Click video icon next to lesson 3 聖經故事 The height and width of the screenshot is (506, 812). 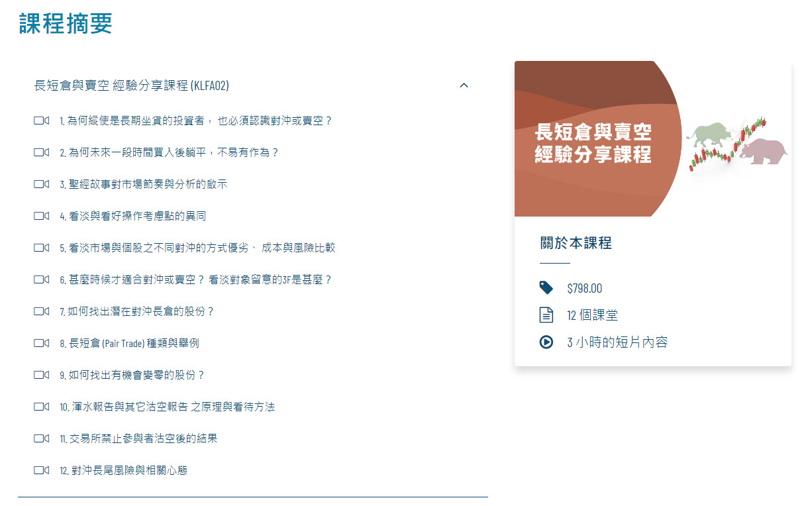(x=41, y=184)
